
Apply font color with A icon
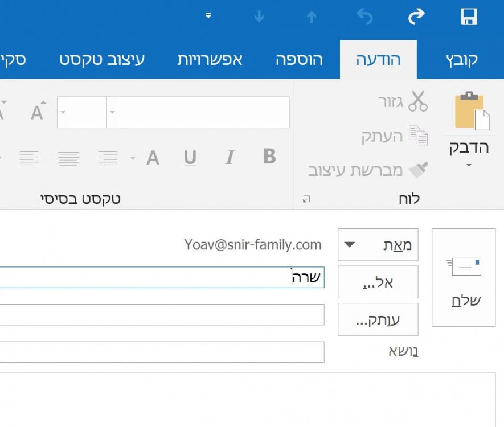tap(153, 158)
